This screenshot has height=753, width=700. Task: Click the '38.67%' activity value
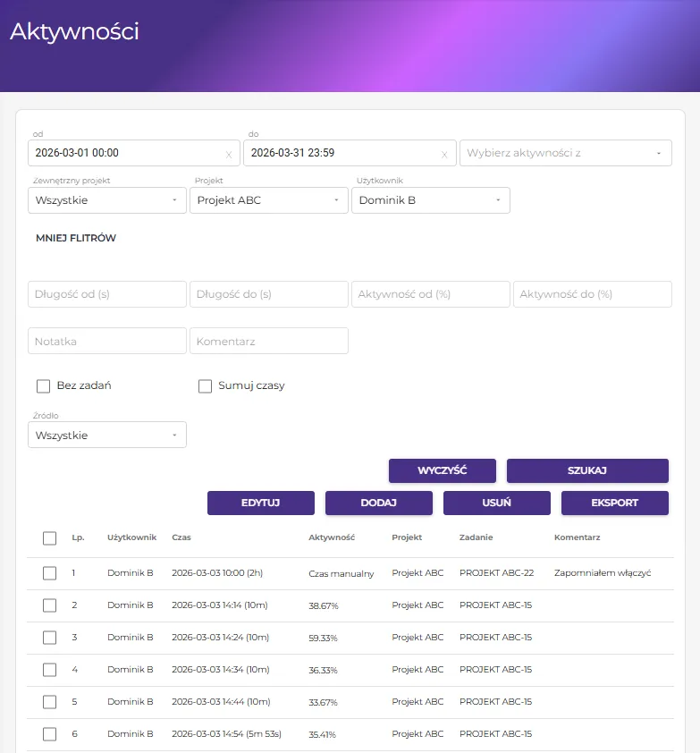[324, 605]
